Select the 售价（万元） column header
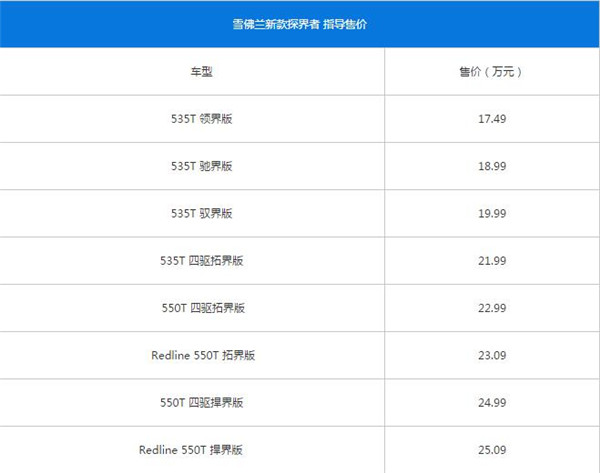This screenshot has height=473, width=600. 491,72
